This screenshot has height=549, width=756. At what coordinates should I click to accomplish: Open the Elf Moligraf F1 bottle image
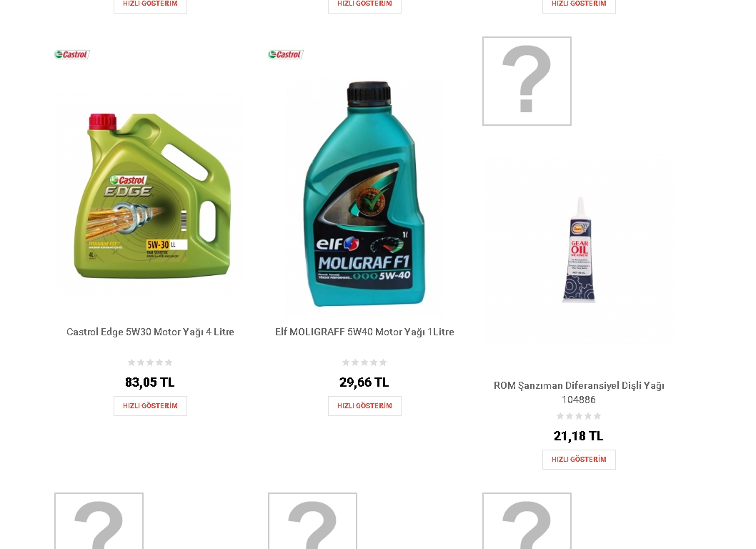[364, 194]
